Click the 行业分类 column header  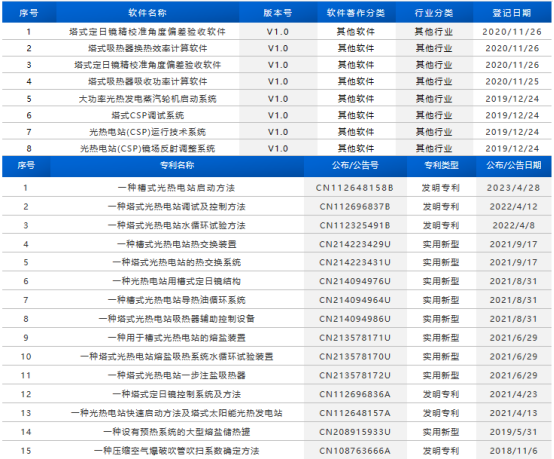434,13
